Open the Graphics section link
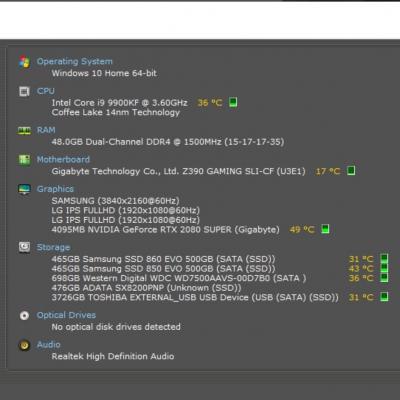This screenshot has height=400, width=400. pos(55,189)
